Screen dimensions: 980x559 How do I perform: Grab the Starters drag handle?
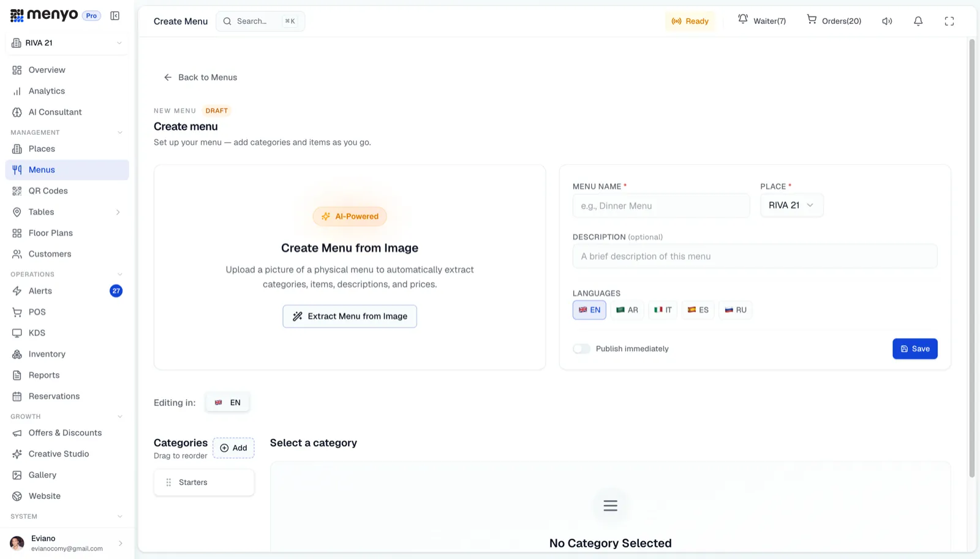(x=168, y=482)
